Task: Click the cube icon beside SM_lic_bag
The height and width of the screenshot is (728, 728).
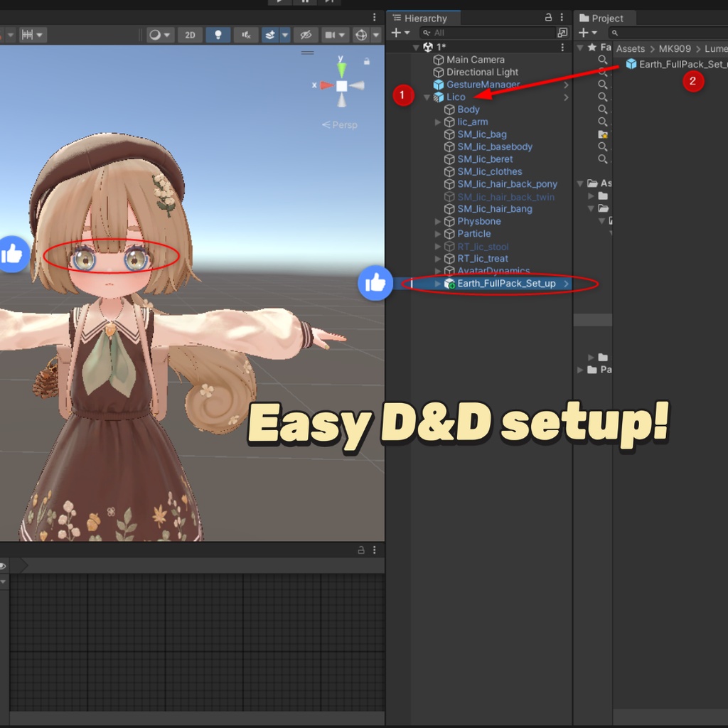Action: pos(449,134)
